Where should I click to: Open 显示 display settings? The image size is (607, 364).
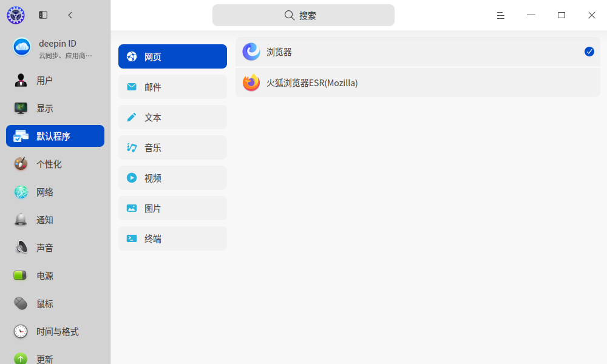55,109
